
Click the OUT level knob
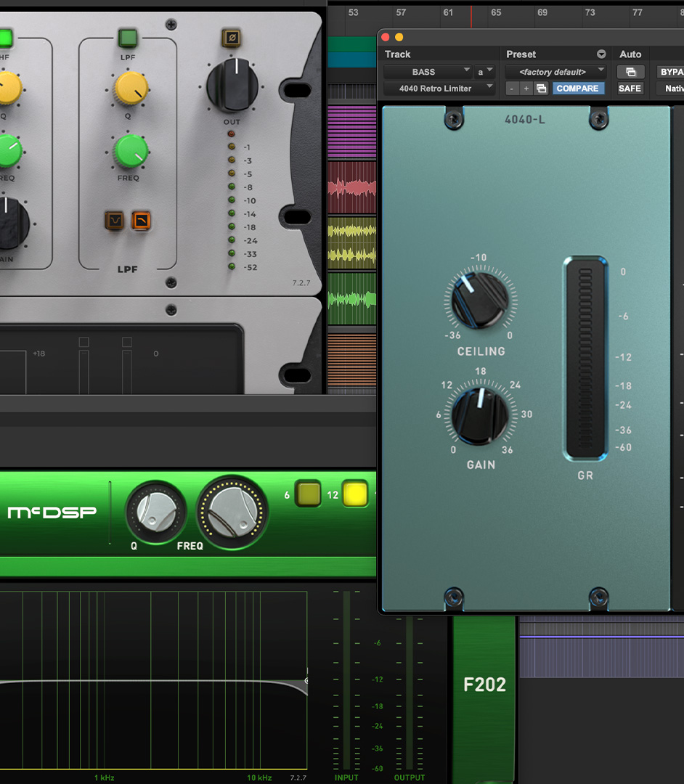(x=232, y=85)
